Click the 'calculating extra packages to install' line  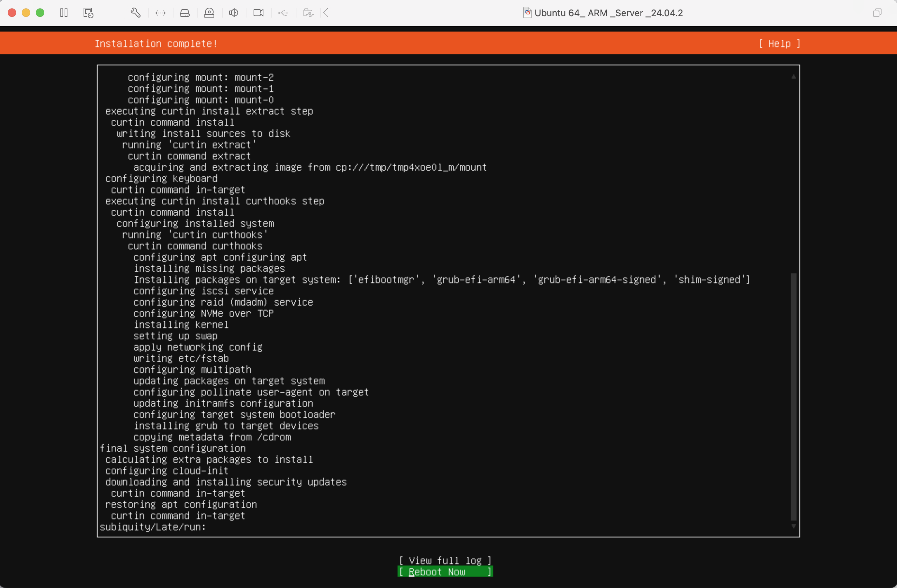[x=209, y=459]
